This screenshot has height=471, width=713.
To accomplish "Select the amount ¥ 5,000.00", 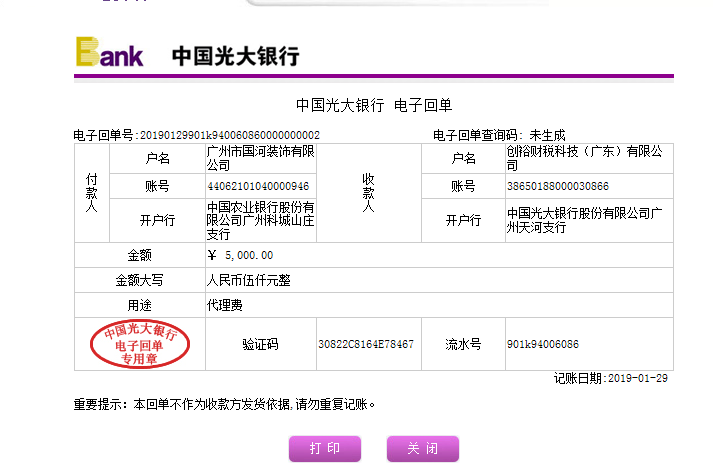I will coord(240,255).
